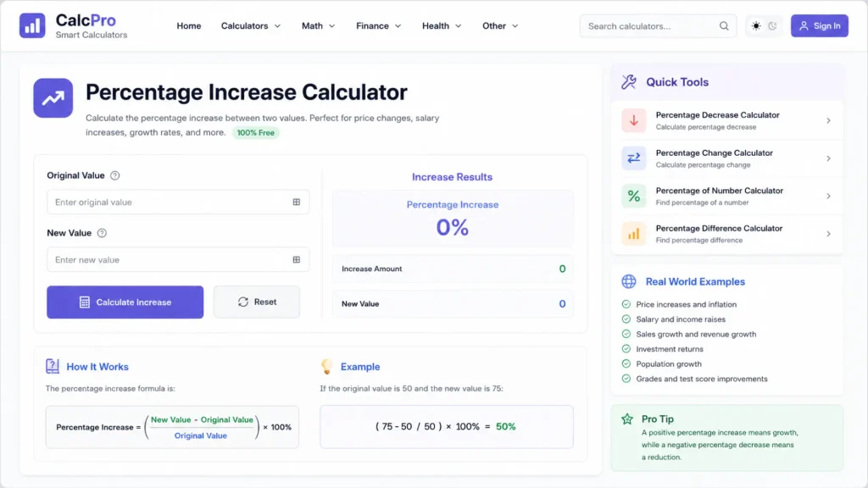This screenshot has height=488, width=868.
Task: Click green percent sign icon
Action: pos(633,196)
